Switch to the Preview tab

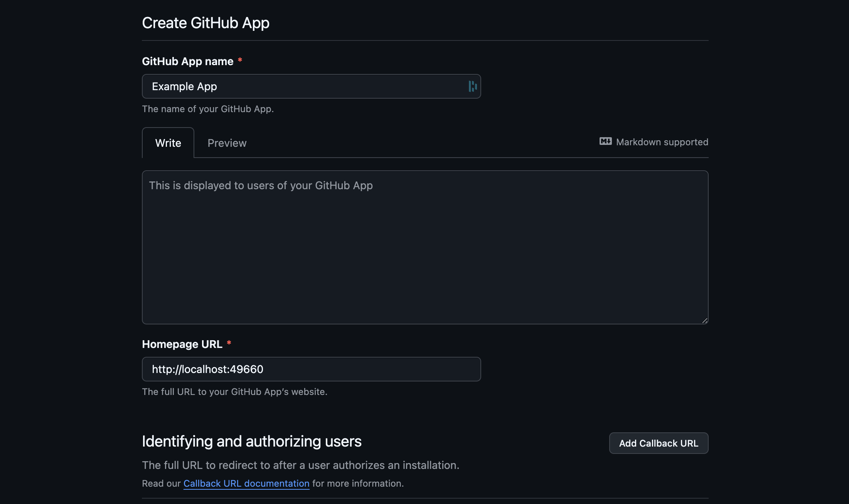click(227, 143)
